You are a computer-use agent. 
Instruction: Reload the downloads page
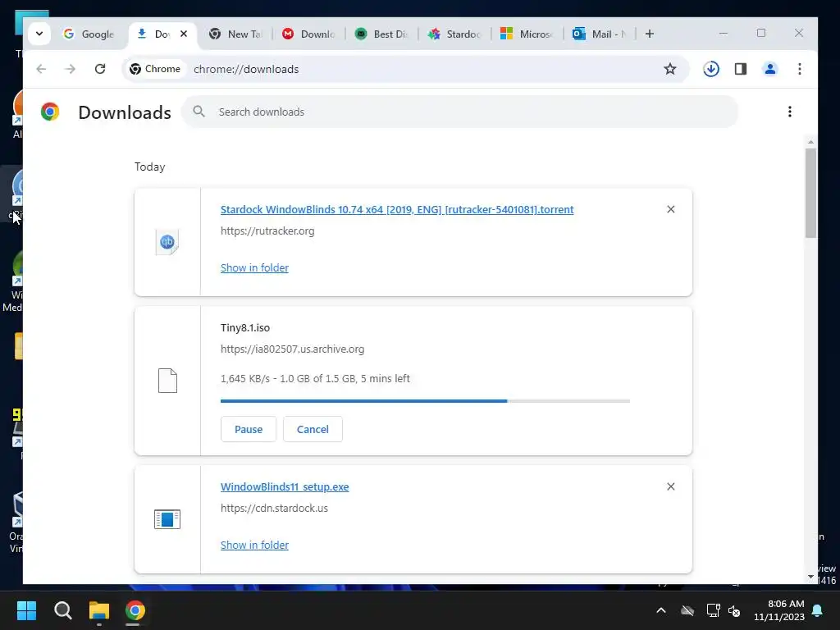click(x=100, y=69)
